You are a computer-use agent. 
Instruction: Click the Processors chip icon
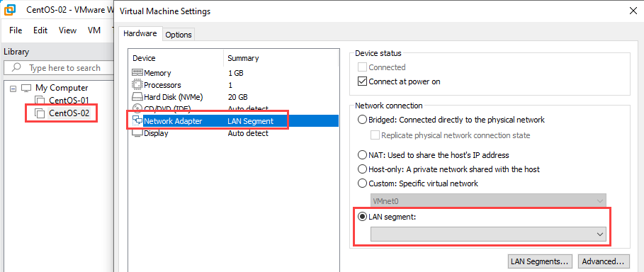pyautogui.click(x=137, y=85)
